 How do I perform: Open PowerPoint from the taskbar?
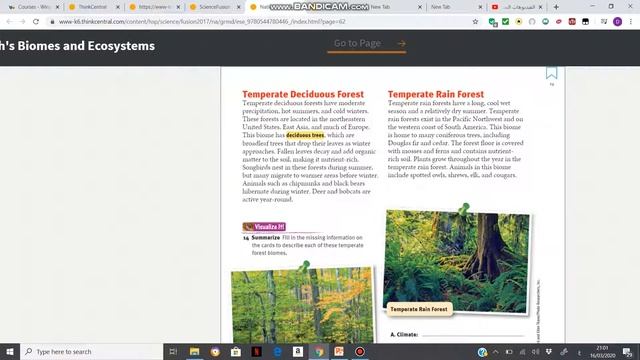tap(339, 351)
